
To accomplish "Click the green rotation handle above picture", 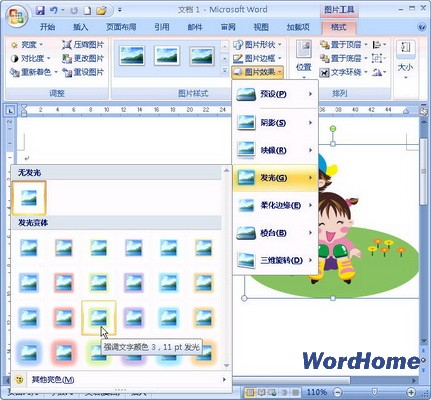I will (333, 128).
